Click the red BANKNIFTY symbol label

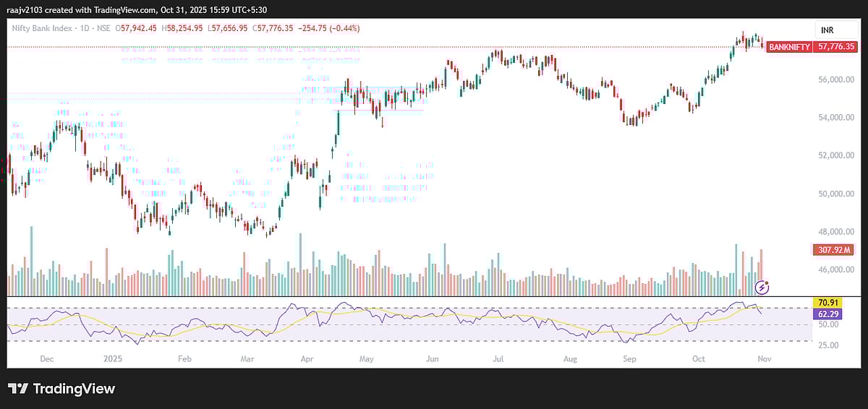pyautogui.click(x=789, y=46)
